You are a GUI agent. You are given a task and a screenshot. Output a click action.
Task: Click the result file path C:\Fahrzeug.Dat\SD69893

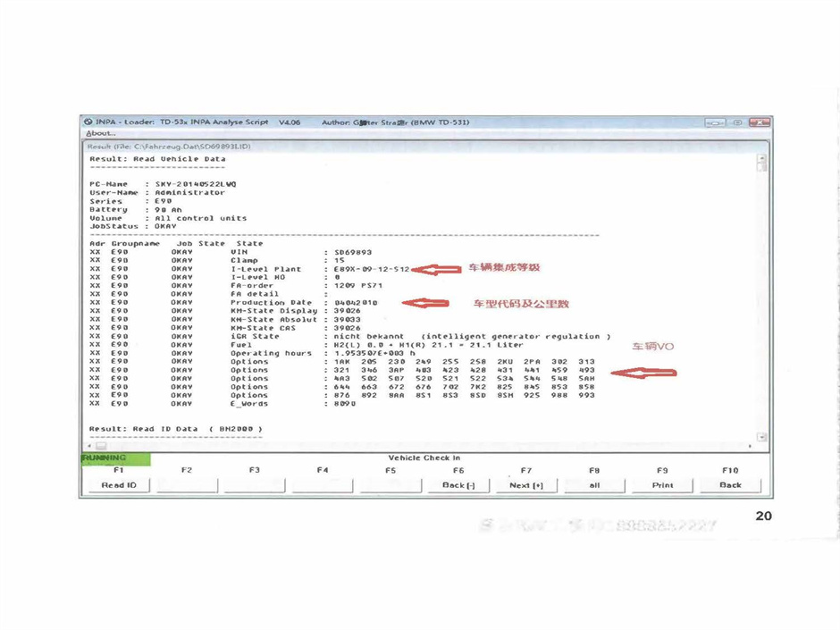pyautogui.click(x=192, y=147)
